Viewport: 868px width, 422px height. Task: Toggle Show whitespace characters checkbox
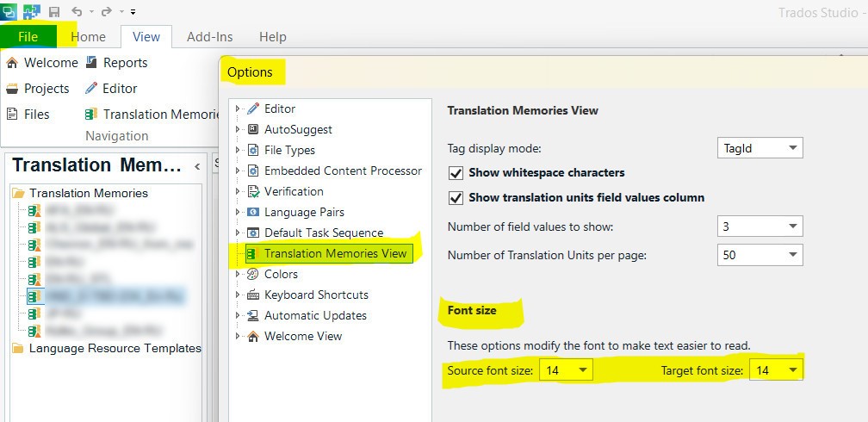point(456,173)
